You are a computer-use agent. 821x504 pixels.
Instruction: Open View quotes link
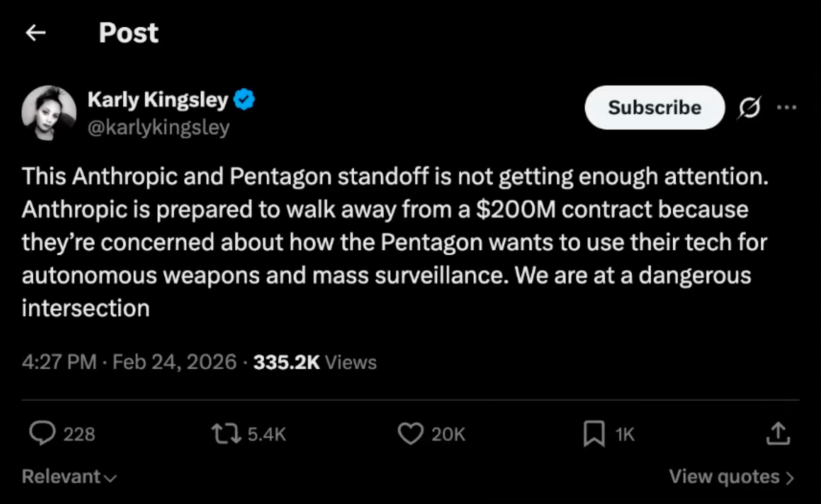tap(724, 477)
